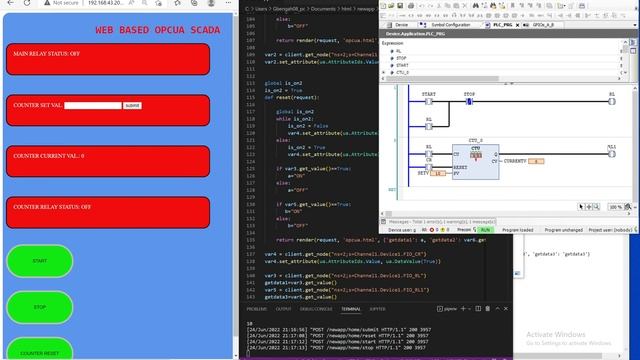Viewport: 640px width, 360px height.
Task: Click the 100 % zoom field
Action: click(616, 207)
